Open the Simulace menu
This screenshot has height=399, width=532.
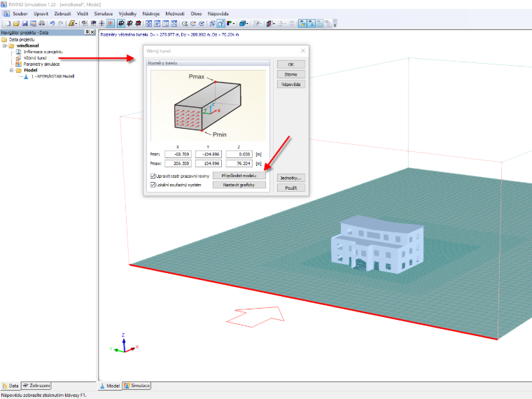point(103,13)
